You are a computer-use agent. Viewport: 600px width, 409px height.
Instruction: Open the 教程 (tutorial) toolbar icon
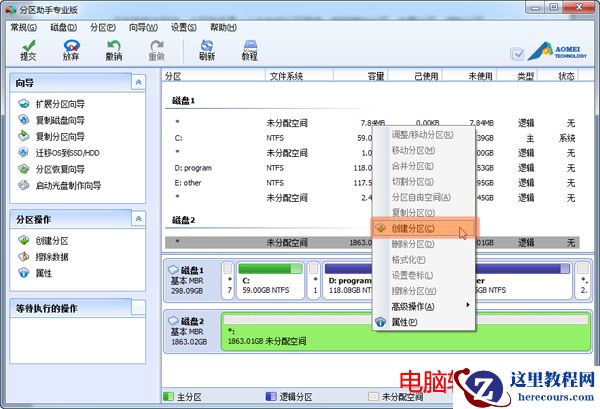pyautogui.click(x=249, y=51)
